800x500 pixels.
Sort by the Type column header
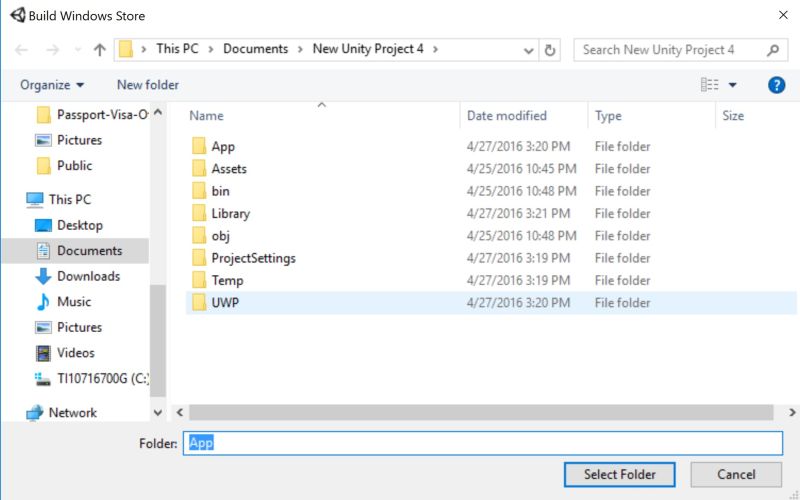pyautogui.click(x=608, y=116)
